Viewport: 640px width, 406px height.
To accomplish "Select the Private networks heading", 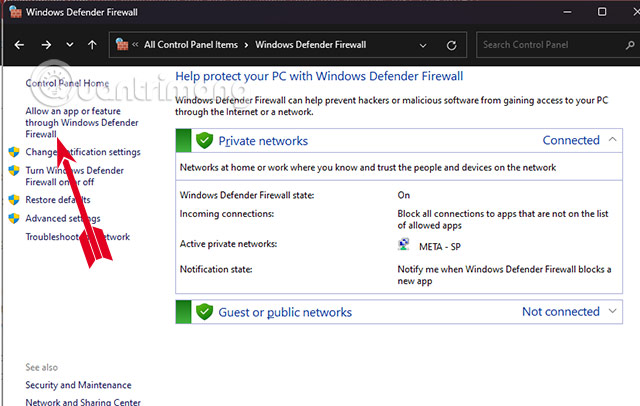I will pos(263,141).
